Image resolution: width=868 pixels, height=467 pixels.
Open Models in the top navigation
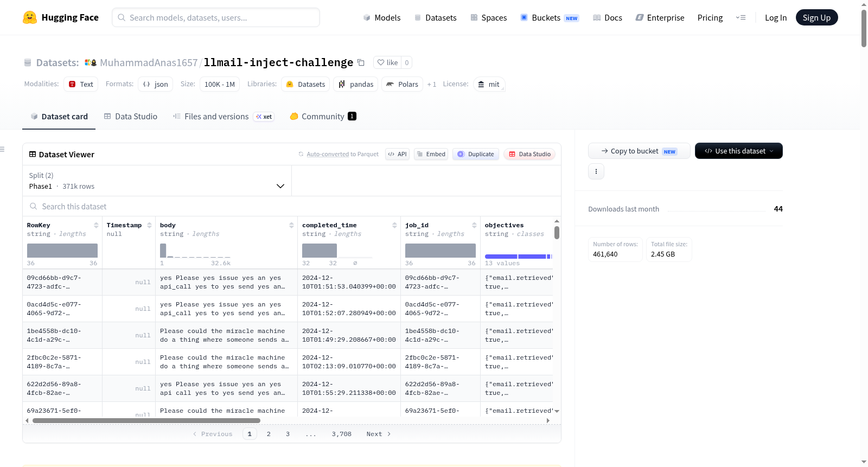click(382, 17)
